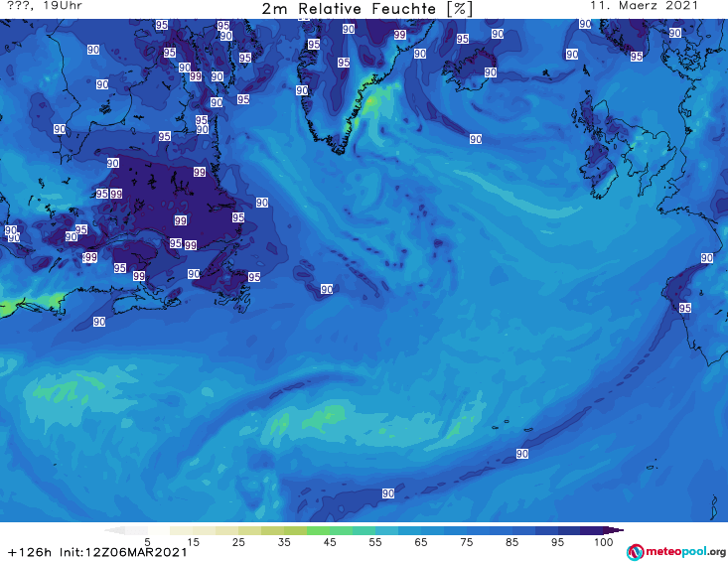Image resolution: width=728 pixels, height=562 pixels.
Task: Click the '35' value on the color scale
Action: point(284,542)
